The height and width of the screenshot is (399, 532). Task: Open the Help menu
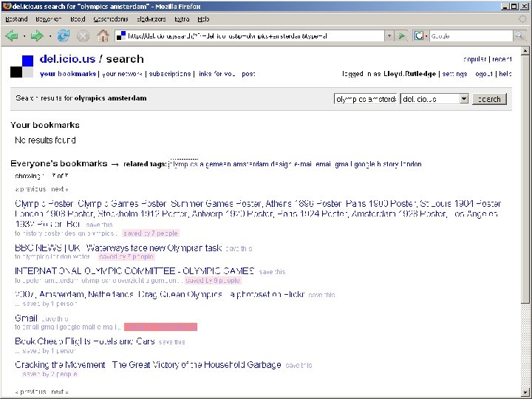pos(203,19)
